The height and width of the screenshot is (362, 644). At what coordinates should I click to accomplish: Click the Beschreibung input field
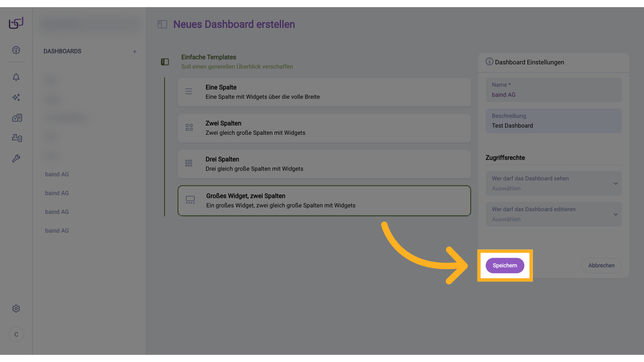click(x=553, y=121)
